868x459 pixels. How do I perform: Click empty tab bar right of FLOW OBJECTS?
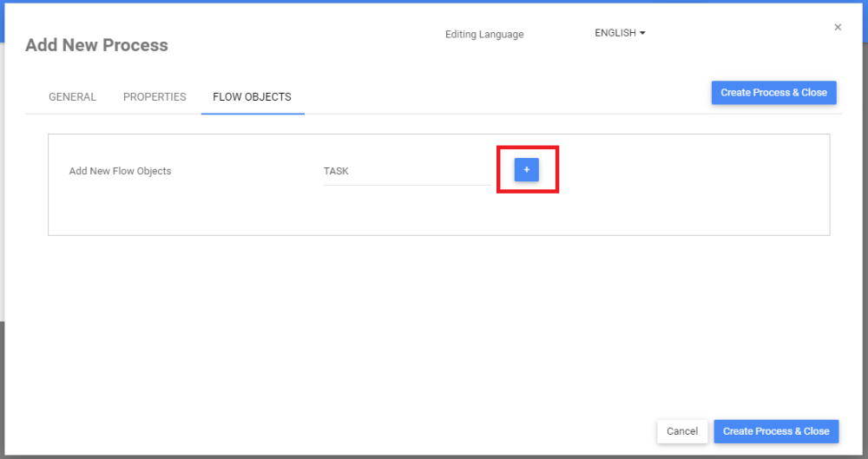pos(503,97)
